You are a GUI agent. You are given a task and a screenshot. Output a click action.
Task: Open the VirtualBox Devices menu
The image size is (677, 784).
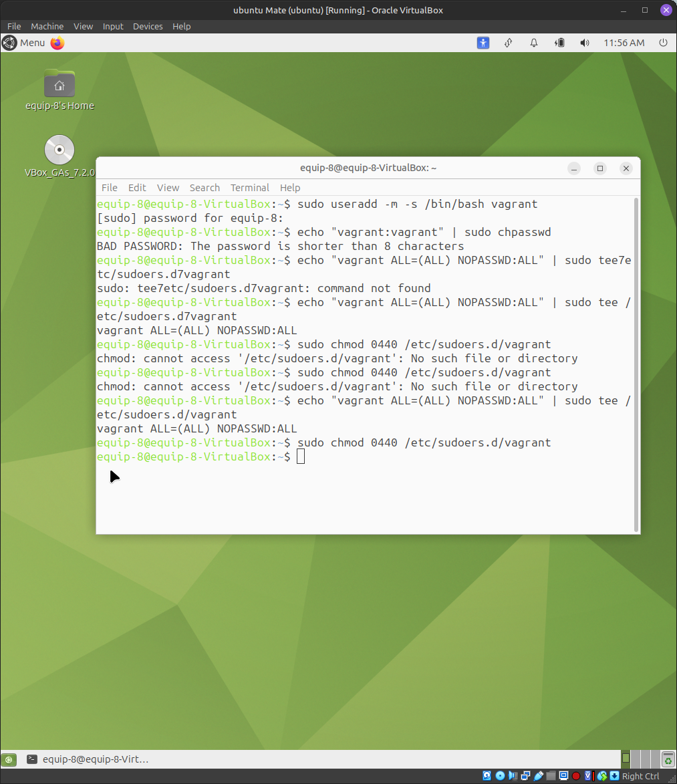coord(148,27)
